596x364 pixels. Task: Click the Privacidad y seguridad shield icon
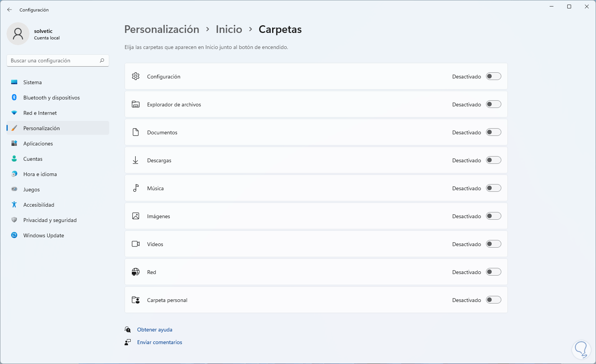(14, 220)
